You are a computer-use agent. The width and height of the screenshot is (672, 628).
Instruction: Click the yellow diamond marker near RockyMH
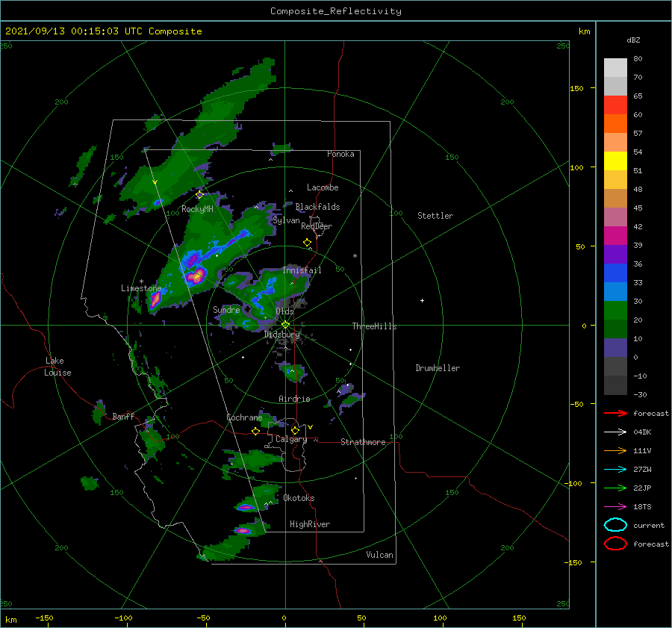(199, 195)
